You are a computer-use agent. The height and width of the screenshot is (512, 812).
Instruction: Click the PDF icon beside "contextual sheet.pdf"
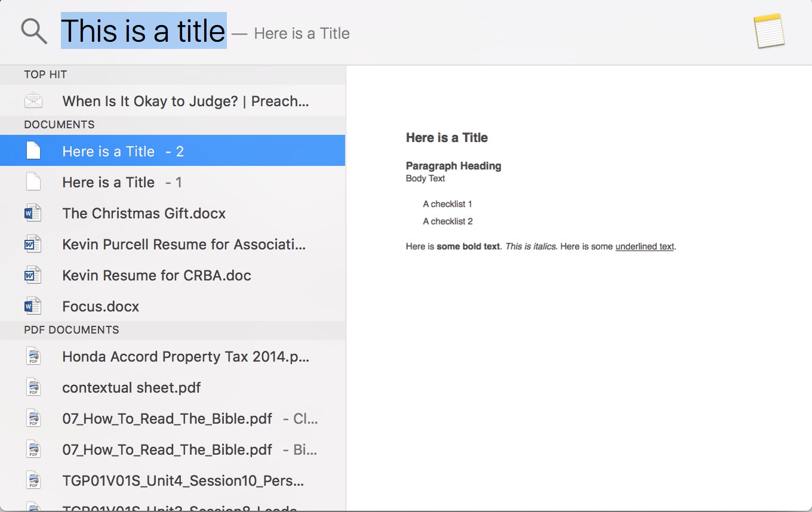click(33, 387)
